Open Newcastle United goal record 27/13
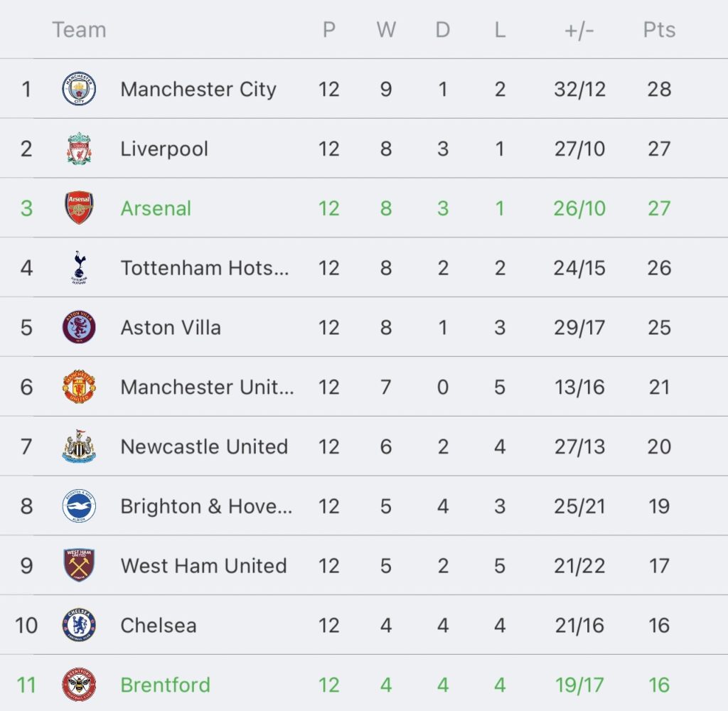Image resolution: width=728 pixels, height=711 pixels. click(579, 447)
